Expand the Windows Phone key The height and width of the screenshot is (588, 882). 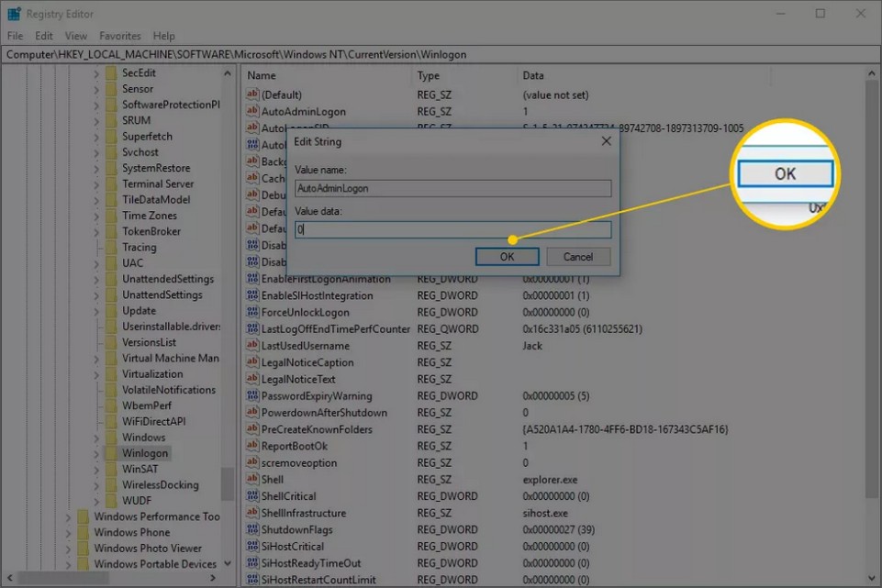click(68, 532)
